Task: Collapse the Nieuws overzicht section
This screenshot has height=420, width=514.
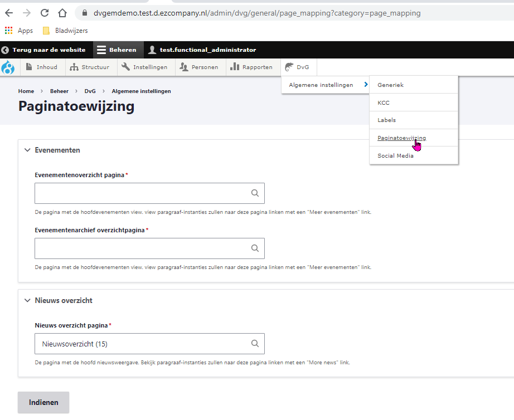Action: (x=27, y=300)
